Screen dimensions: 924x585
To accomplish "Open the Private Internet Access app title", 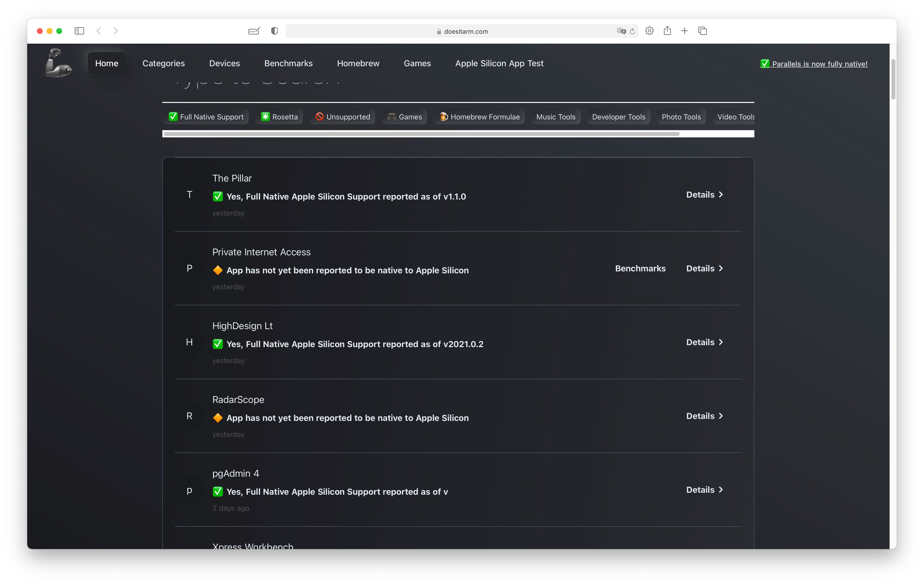I will pos(261,252).
